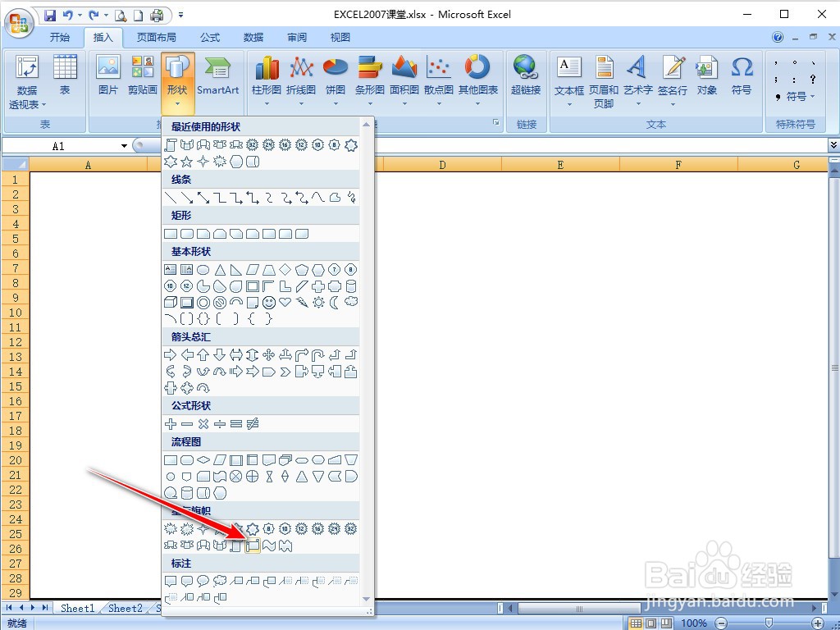
Task: Switch to the 视图 tab
Action: (x=340, y=38)
